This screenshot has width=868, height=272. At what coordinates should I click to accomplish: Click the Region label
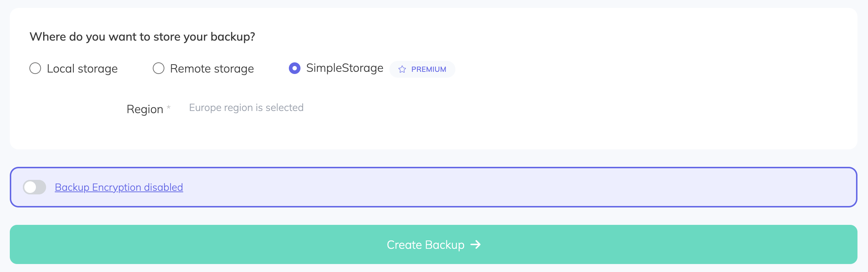coord(145,109)
